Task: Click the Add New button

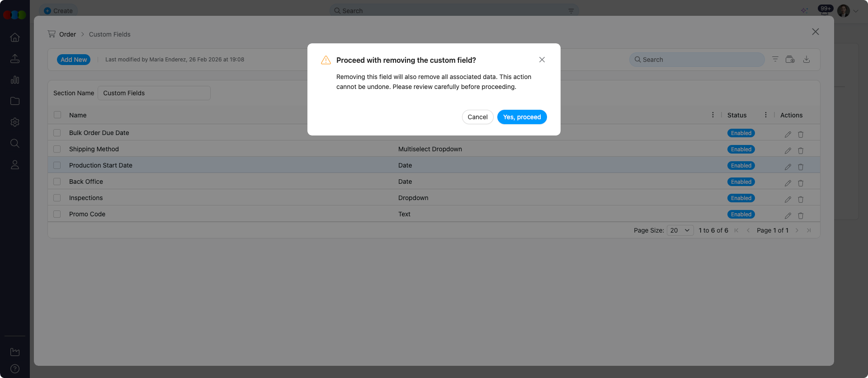Action: pos(74,60)
